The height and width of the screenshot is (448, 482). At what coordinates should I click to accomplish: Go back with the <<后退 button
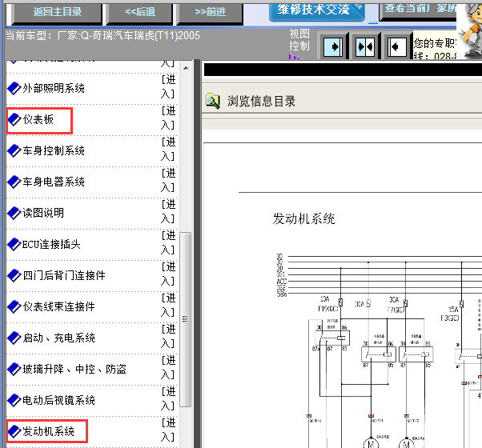click(140, 13)
